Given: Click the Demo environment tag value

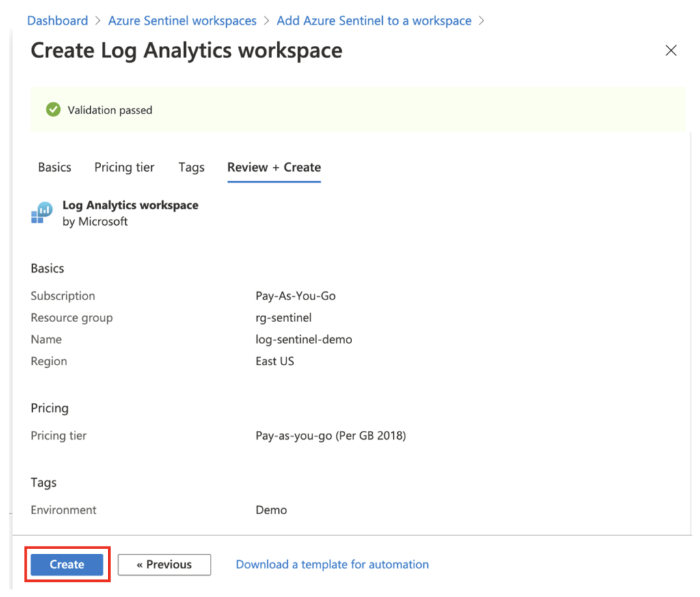Looking at the screenshot, I should pos(271,510).
